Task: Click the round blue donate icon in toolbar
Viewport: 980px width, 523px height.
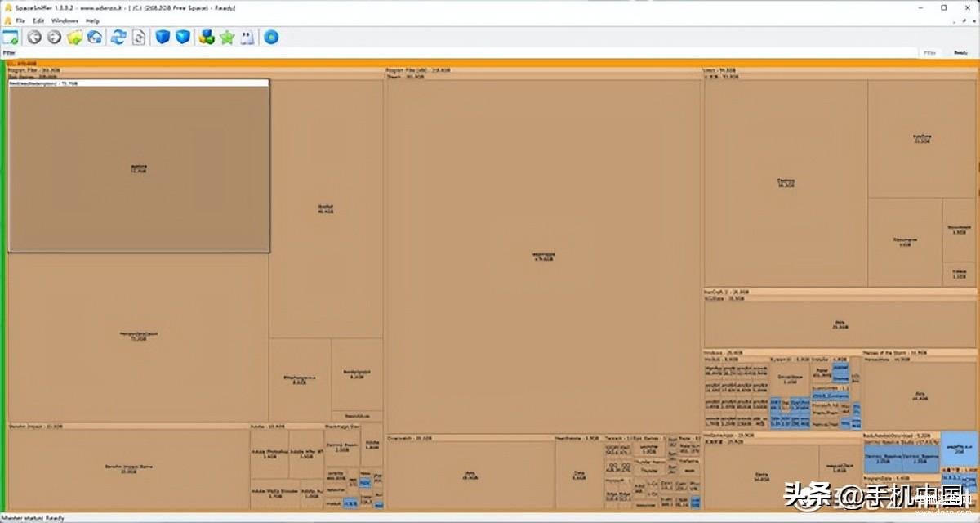Action: 272,37
